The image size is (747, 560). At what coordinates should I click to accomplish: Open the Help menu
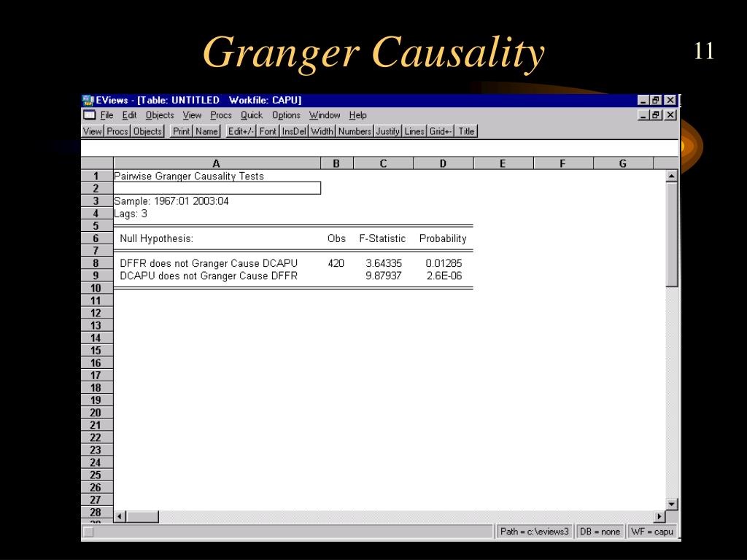pyautogui.click(x=357, y=115)
